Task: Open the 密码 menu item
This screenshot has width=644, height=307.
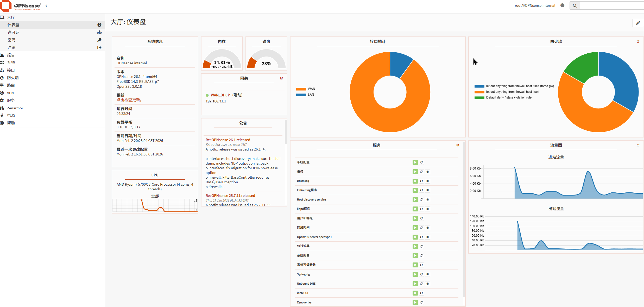Action: (x=11, y=40)
